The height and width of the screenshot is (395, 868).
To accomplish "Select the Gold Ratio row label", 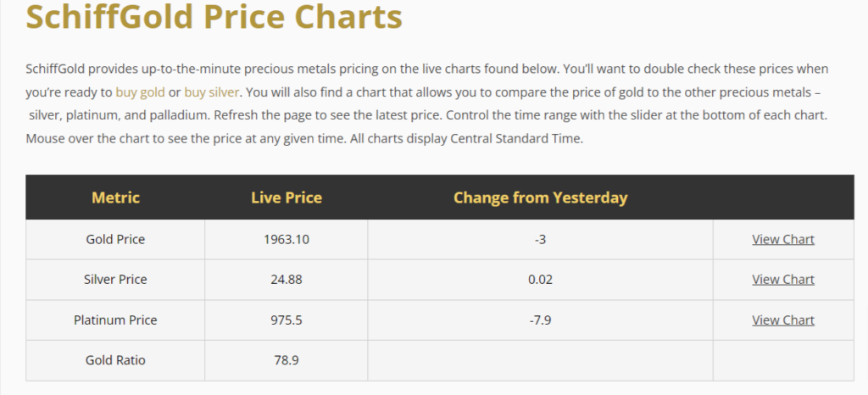I will [115, 360].
